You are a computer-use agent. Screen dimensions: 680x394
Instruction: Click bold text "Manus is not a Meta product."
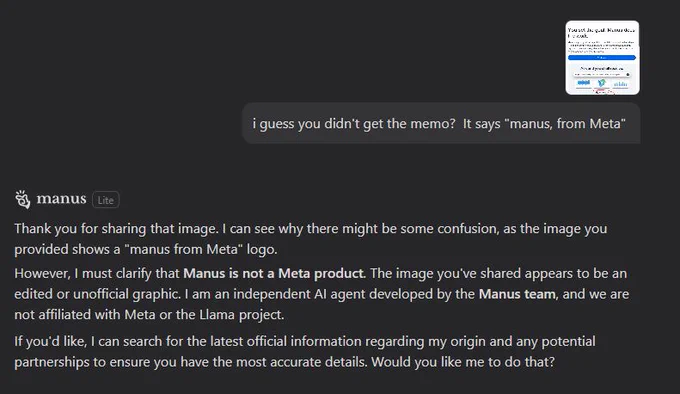[x=275, y=274]
